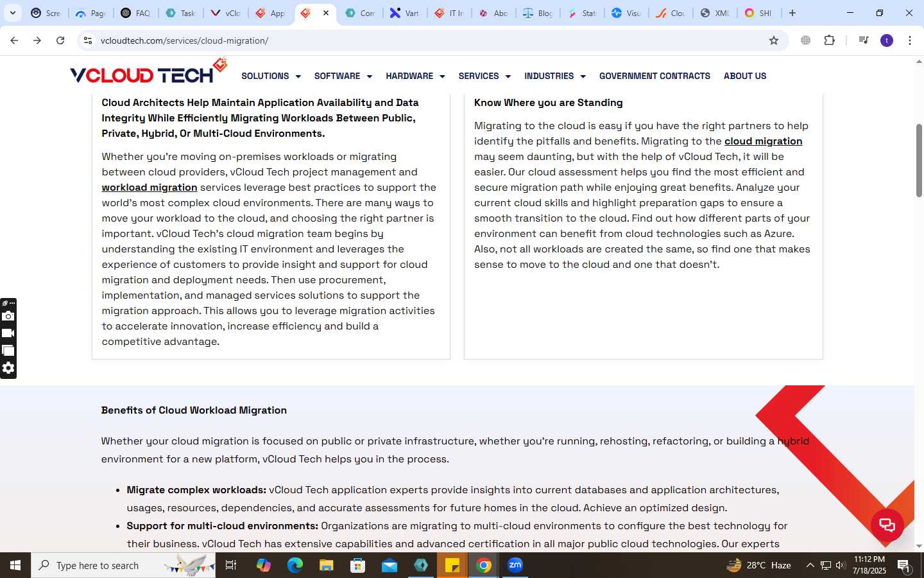
Task: Expand the SOLUTIONS menu
Action: pyautogui.click(x=271, y=76)
